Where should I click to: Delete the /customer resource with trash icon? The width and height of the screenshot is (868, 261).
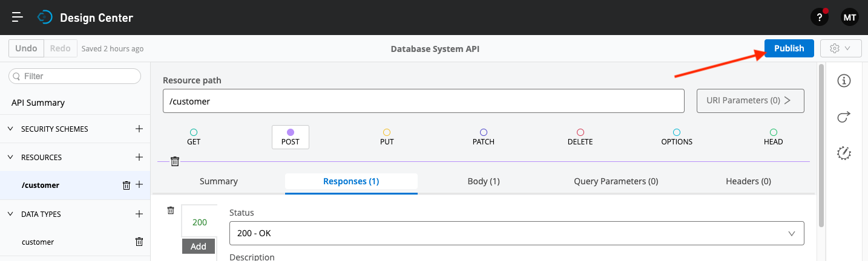point(127,185)
